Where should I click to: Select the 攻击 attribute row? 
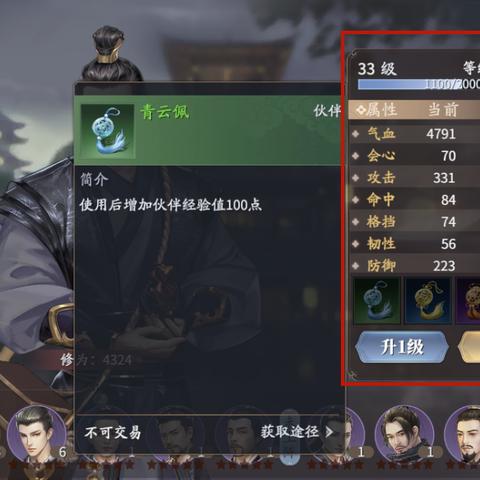coord(415,178)
